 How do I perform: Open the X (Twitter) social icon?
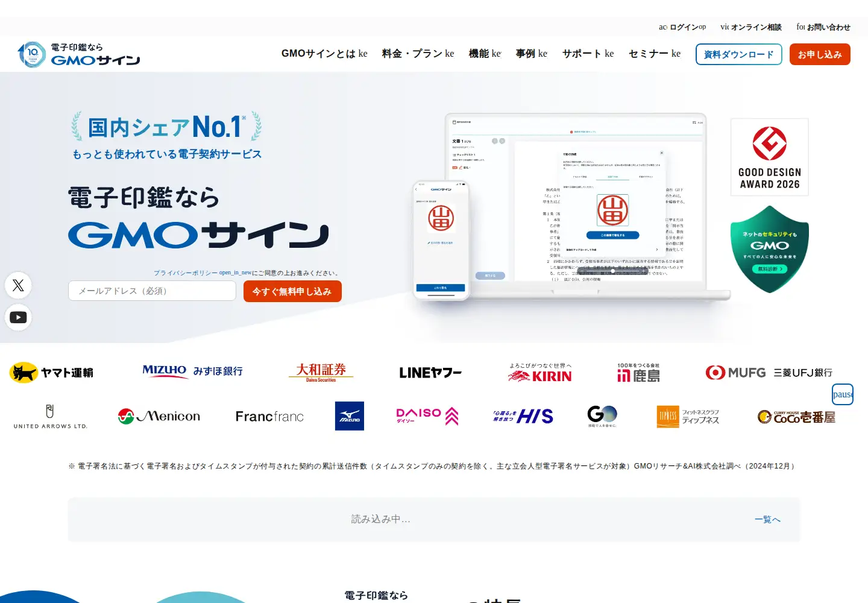pos(18,285)
